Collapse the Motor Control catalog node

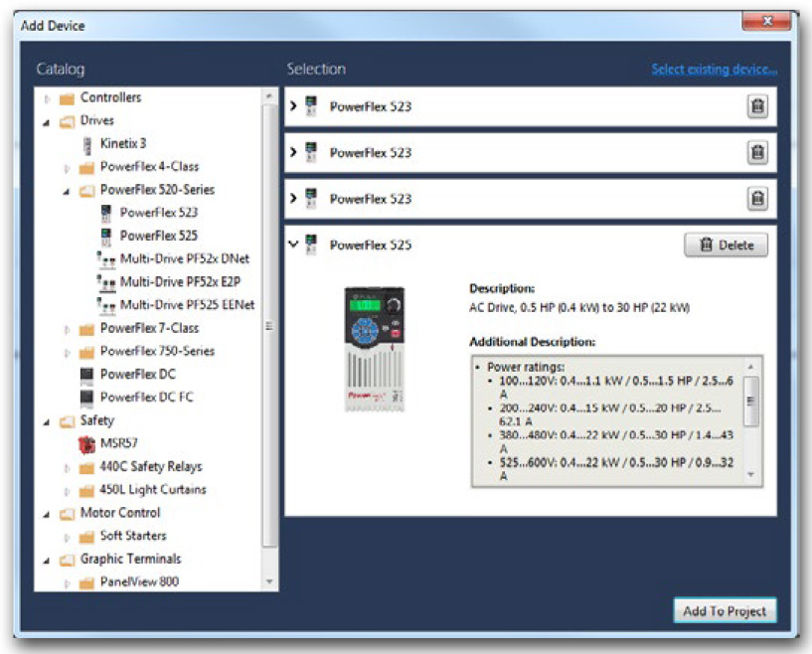tap(47, 515)
